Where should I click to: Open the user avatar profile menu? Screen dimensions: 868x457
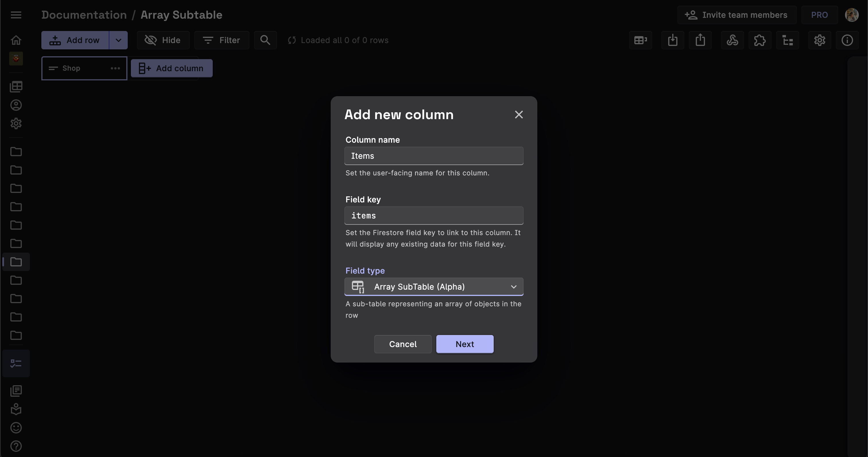click(851, 15)
